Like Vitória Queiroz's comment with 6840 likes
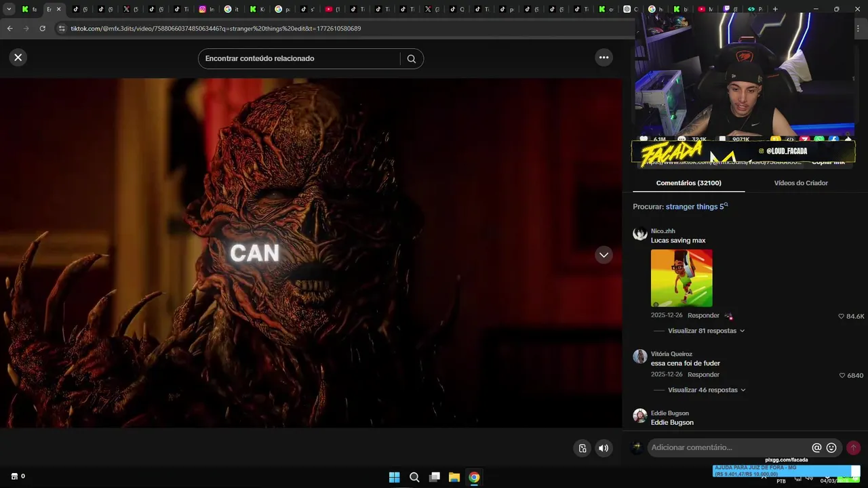Image resolution: width=868 pixels, height=488 pixels. click(x=842, y=375)
